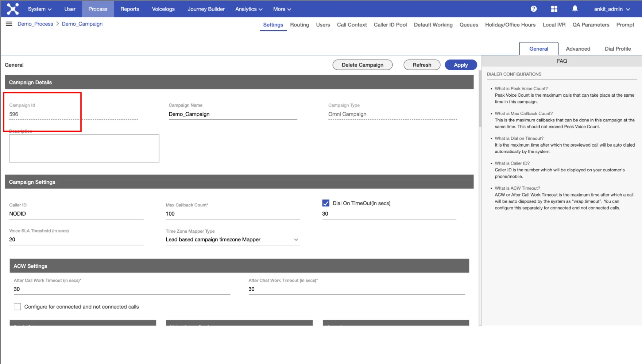Click the Campaign Name input field
The image size is (642, 364).
[233, 114]
